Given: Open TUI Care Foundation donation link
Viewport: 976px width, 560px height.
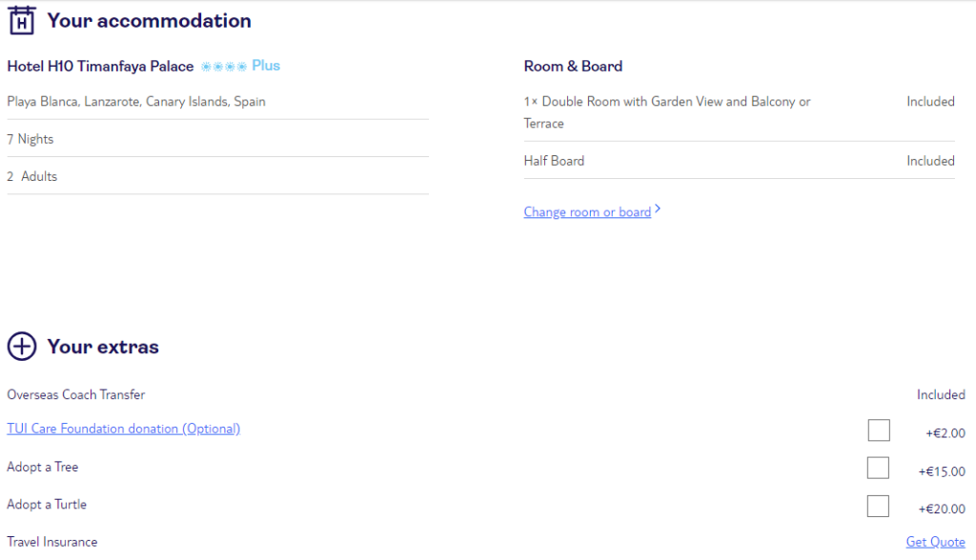Looking at the screenshot, I should coord(123,429).
